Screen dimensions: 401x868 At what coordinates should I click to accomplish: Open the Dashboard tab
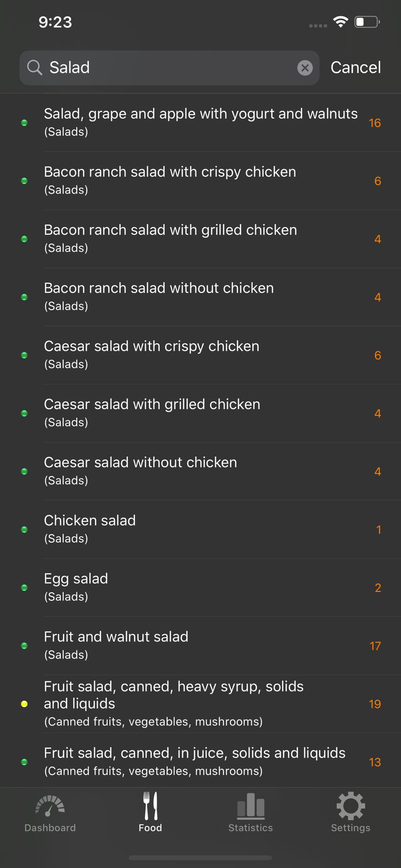[x=50, y=813]
